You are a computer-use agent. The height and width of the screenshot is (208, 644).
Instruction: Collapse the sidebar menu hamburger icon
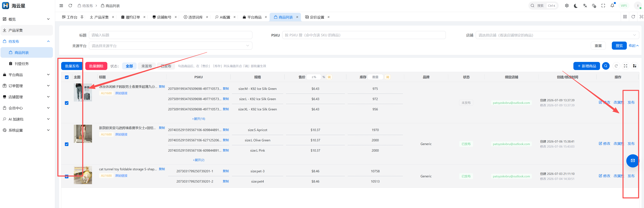61,6
